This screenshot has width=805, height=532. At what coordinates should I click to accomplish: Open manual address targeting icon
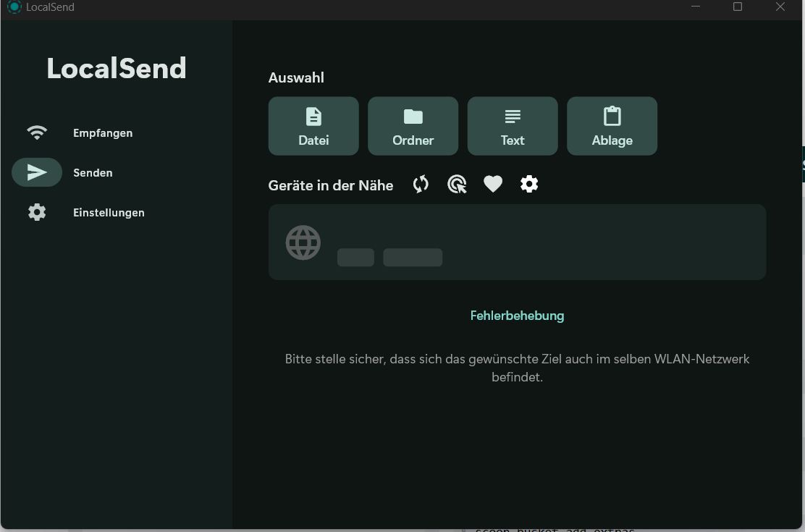457,184
